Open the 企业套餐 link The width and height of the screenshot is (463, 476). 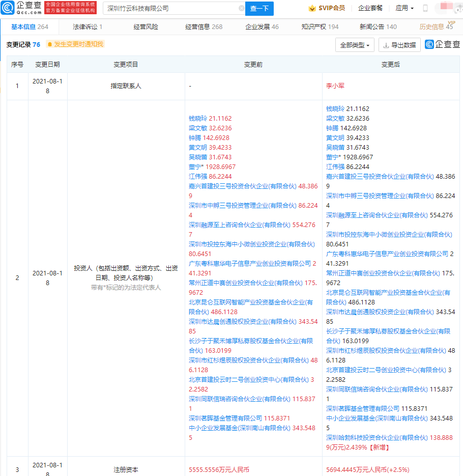(x=370, y=8)
